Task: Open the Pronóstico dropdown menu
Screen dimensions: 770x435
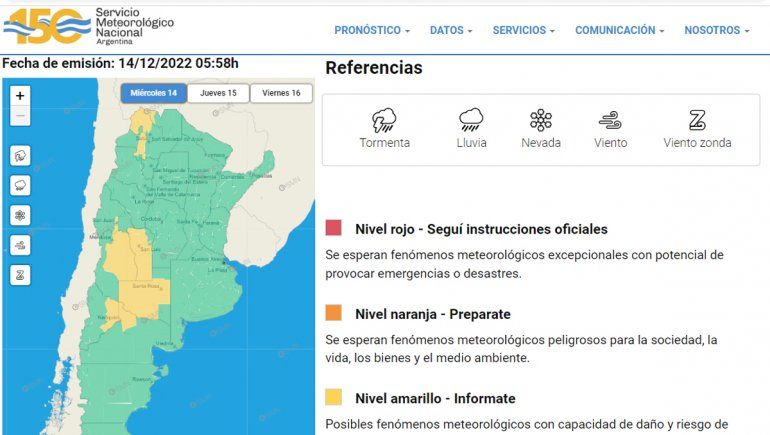Action: click(372, 30)
